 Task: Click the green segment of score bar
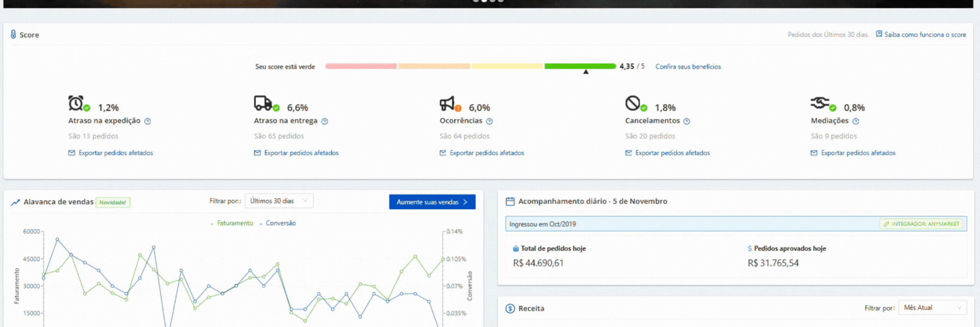tap(580, 66)
